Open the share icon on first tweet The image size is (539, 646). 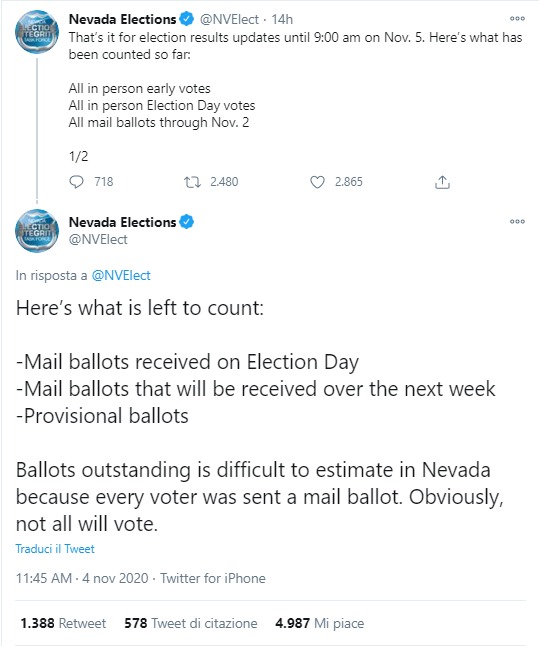coord(442,182)
